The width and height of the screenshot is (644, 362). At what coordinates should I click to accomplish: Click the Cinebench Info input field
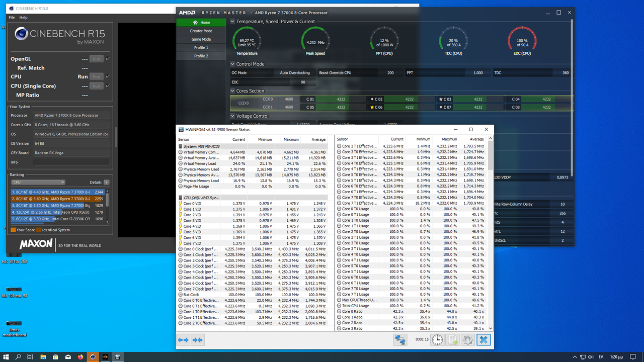tap(71, 162)
